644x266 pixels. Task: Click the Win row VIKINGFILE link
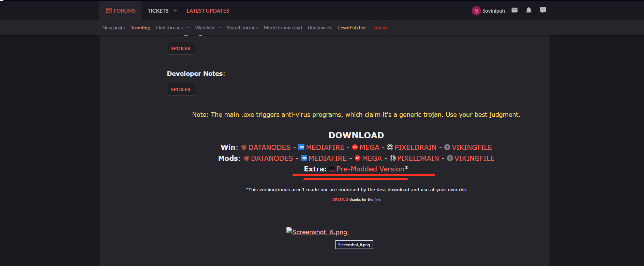[x=471, y=148]
